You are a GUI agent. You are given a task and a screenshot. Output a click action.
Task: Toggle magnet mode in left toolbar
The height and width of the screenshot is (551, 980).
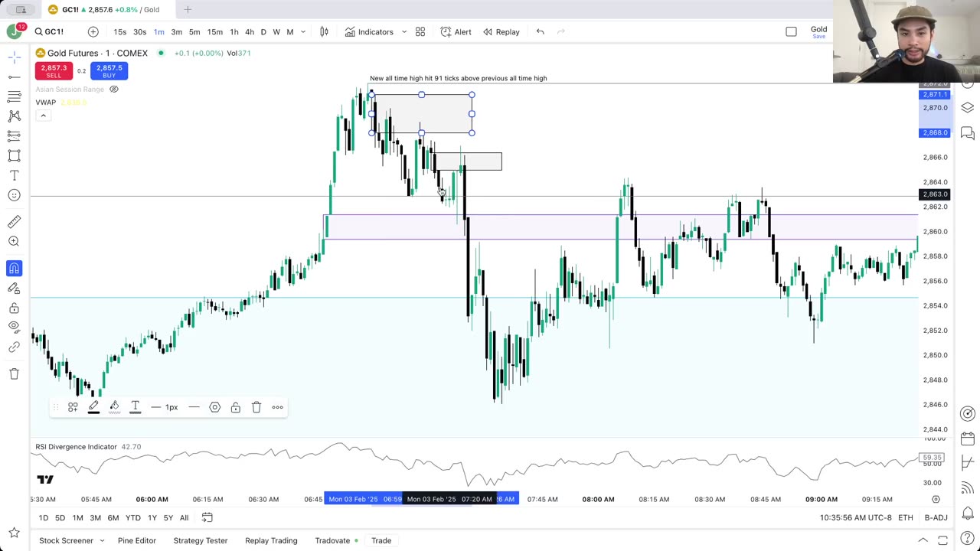tap(14, 269)
